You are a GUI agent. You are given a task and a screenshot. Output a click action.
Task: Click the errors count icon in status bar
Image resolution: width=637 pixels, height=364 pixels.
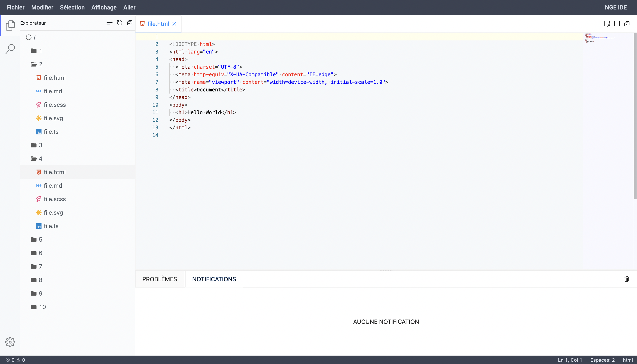8,360
